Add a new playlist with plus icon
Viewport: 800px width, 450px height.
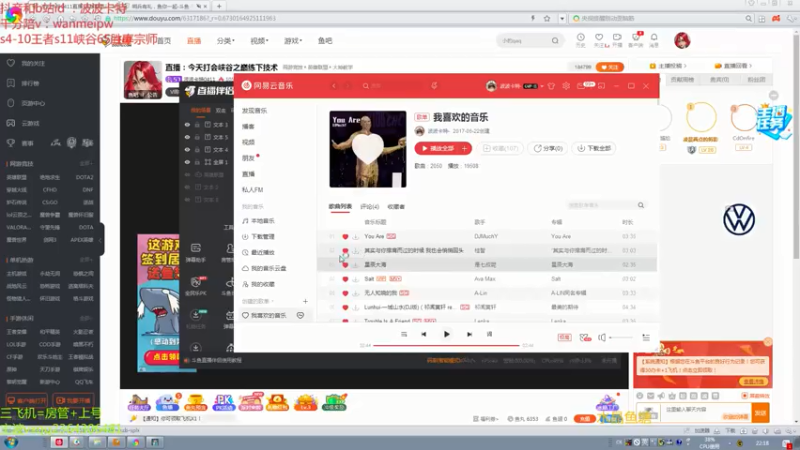305,301
